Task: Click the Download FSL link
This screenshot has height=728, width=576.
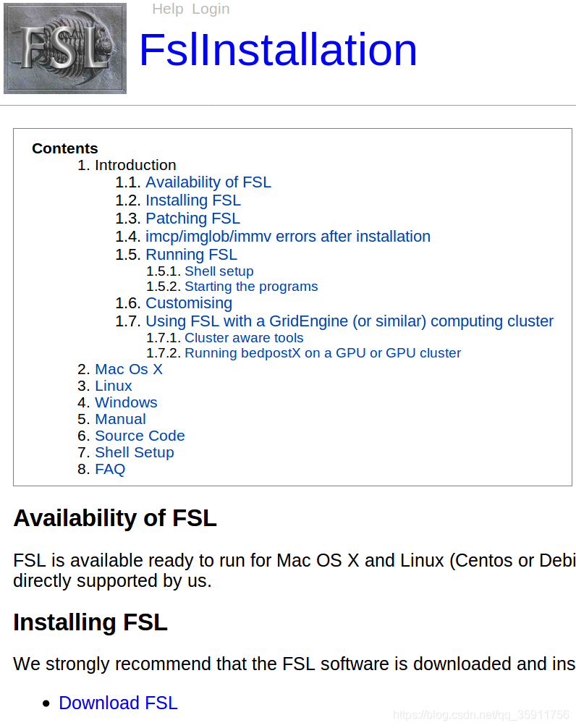Action: [x=118, y=703]
